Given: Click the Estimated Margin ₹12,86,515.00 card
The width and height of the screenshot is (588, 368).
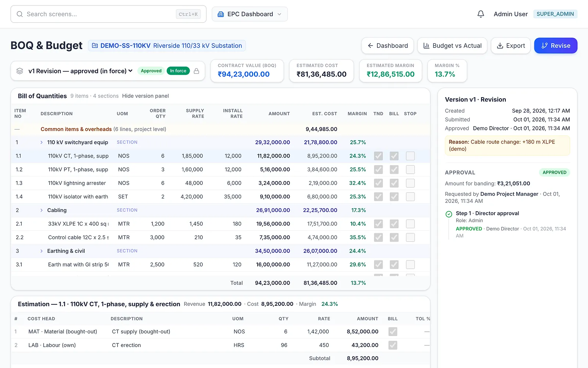Looking at the screenshot, I should [390, 71].
